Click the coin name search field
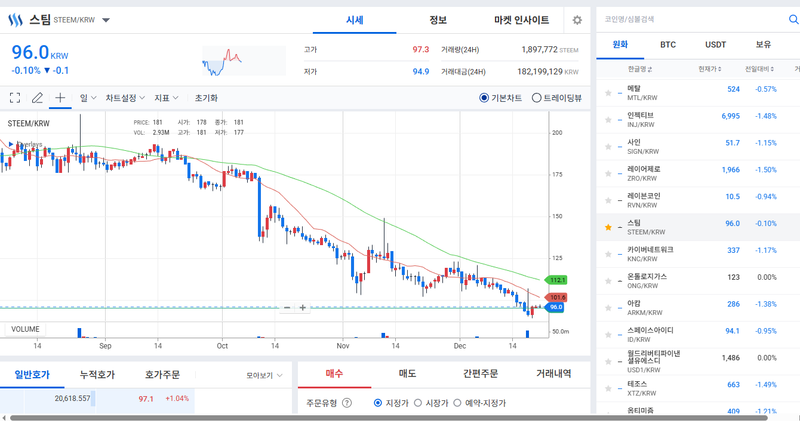The width and height of the screenshot is (800, 421). click(690, 19)
